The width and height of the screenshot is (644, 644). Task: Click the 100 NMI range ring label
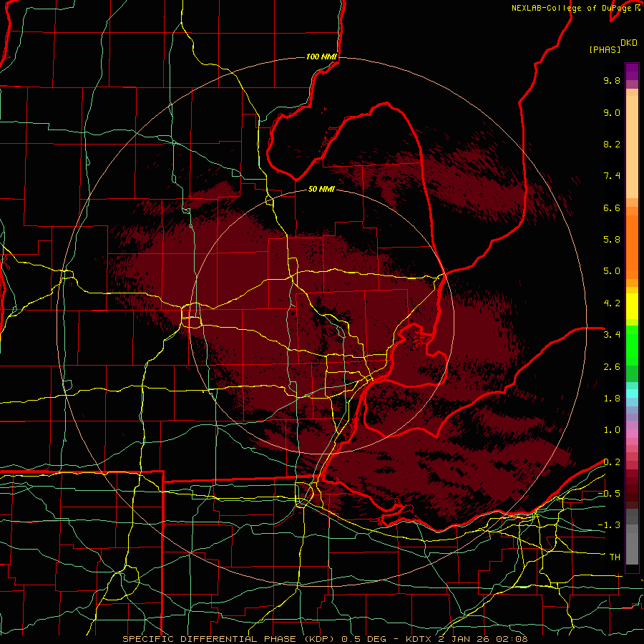point(321,57)
